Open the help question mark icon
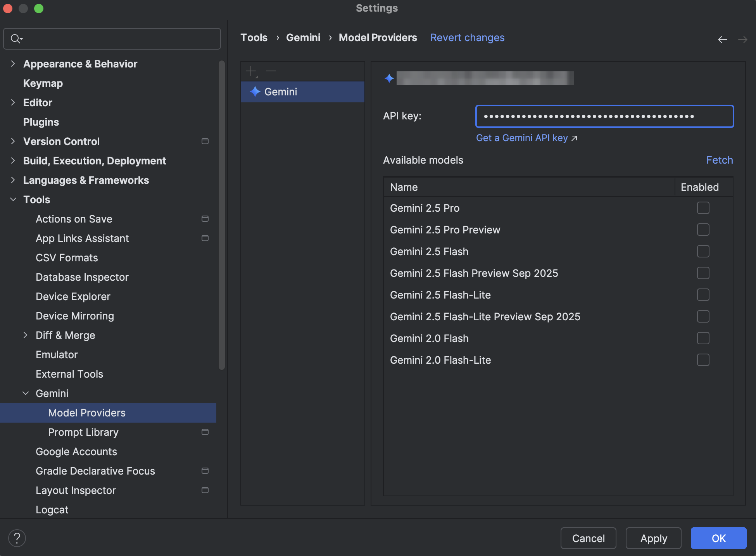 [17, 538]
